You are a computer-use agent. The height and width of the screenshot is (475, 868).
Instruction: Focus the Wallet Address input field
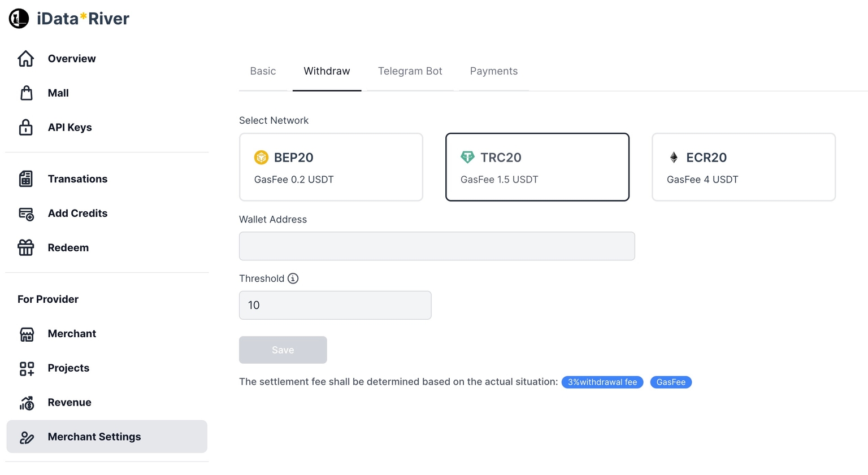point(436,246)
